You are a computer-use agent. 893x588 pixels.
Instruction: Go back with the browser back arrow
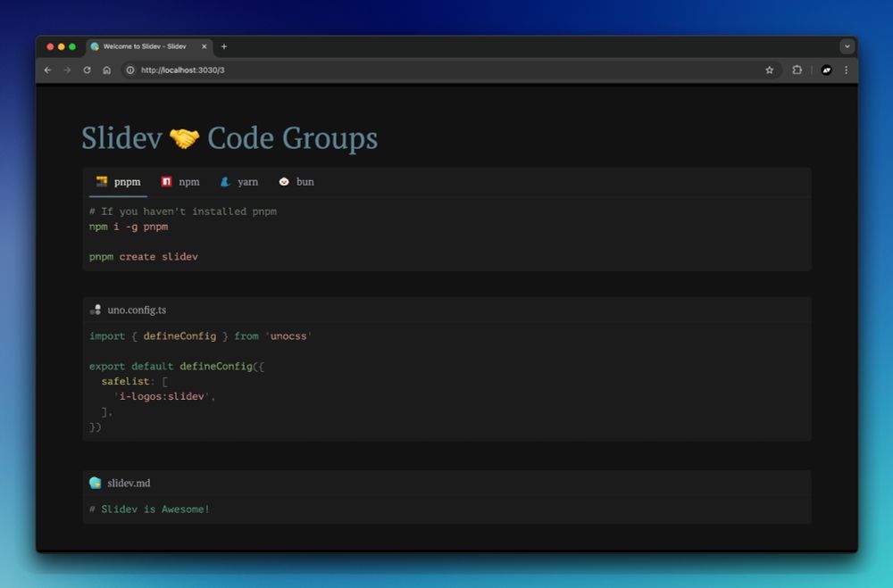point(48,70)
